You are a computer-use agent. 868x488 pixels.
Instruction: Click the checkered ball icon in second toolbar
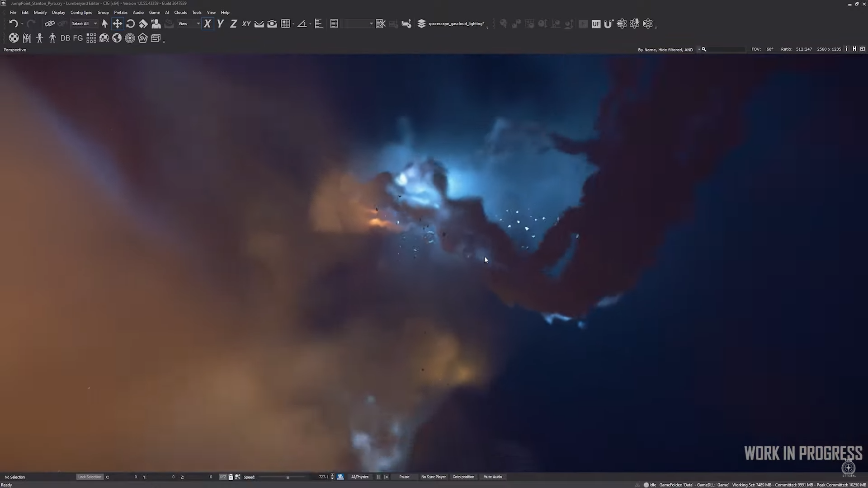[14, 38]
